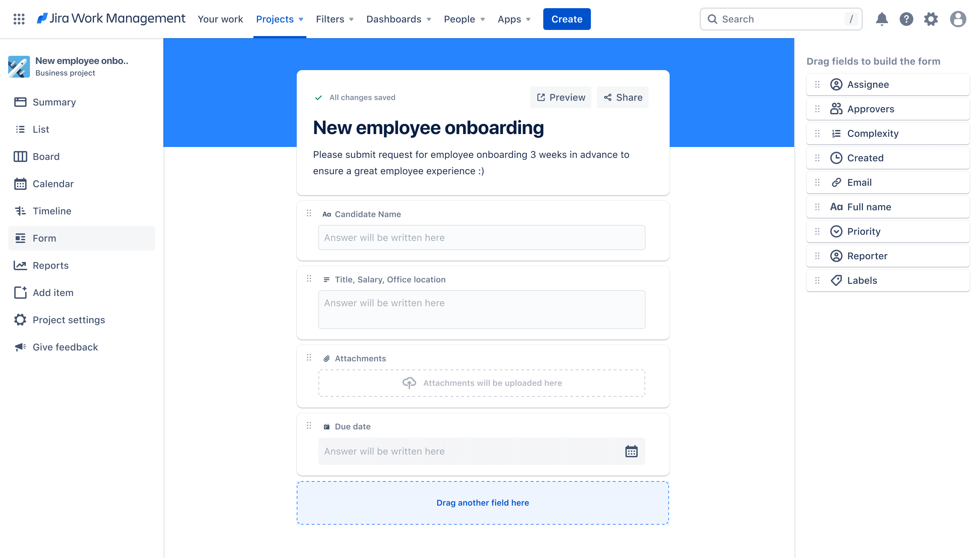Click the Candidate Name input field
Viewport: 980px width, 558px height.
(481, 237)
